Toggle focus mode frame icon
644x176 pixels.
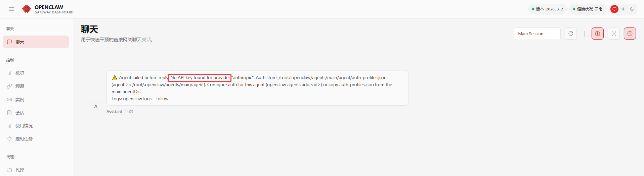(x=613, y=34)
